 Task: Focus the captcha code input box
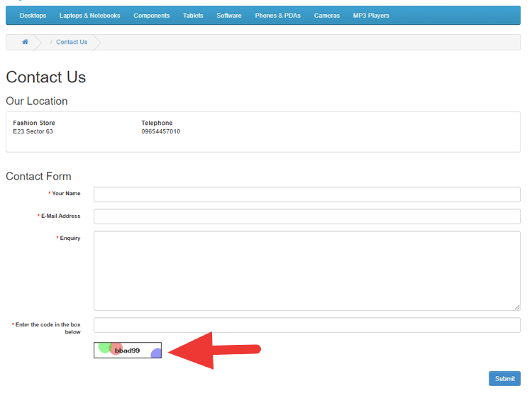click(307, 325)
